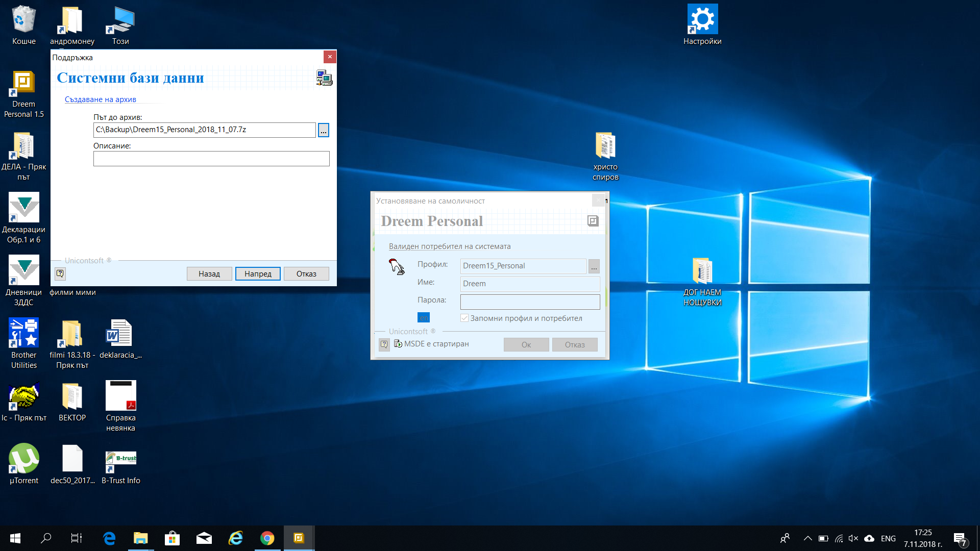Click database computers icon in Поддръжка header

[324, 78]
